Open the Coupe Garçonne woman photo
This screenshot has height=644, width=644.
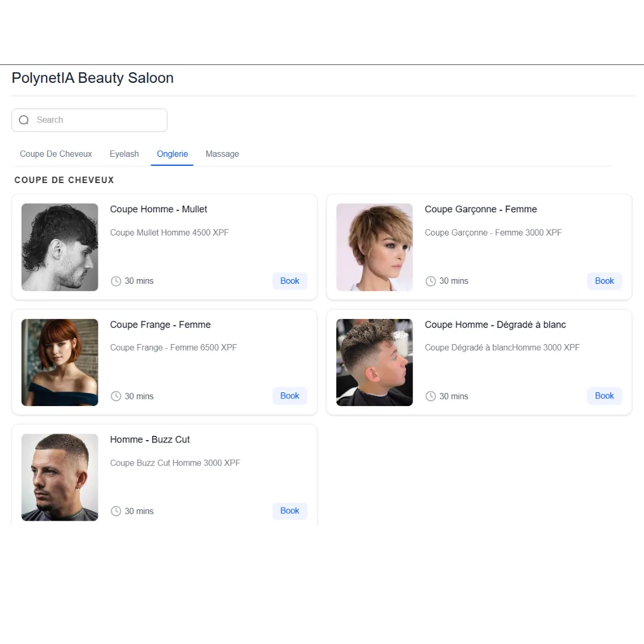[x=374, y=247]
